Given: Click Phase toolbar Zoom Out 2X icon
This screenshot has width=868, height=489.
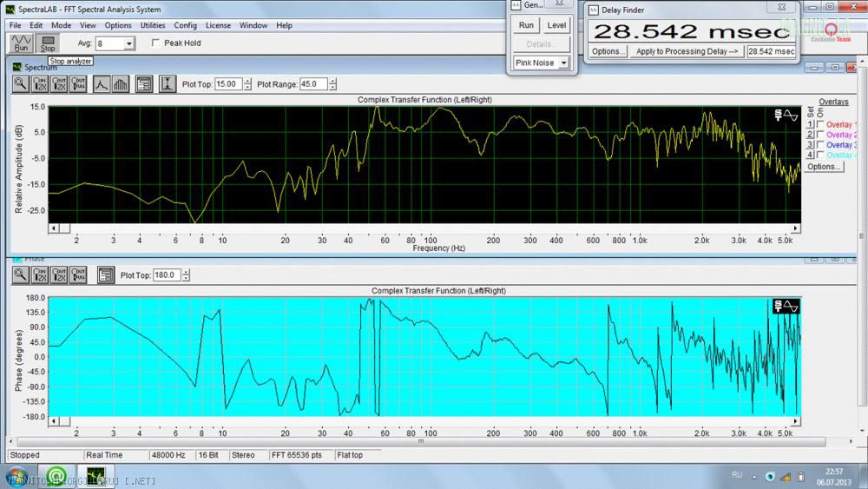Looking at the screenshot, I should (59, 274).
